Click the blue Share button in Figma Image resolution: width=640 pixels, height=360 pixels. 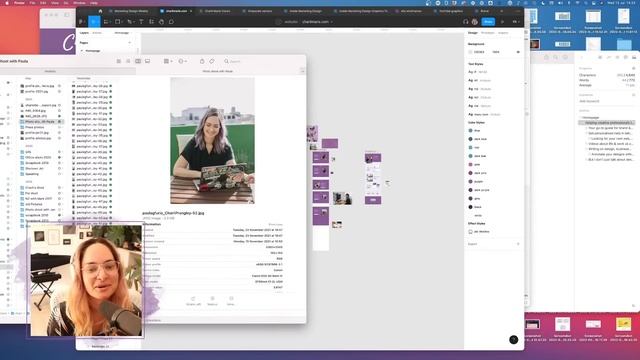tap(488, 22)
